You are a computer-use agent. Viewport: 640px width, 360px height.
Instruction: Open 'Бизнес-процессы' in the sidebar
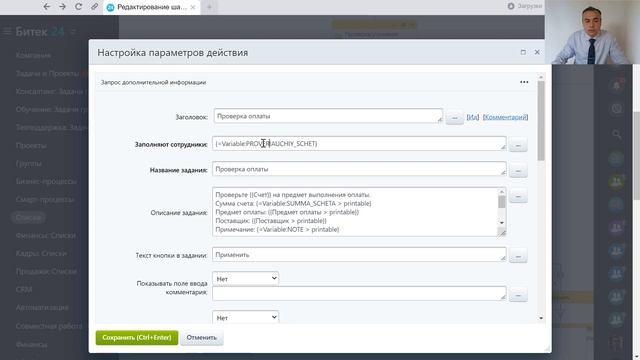click(46, 181)
